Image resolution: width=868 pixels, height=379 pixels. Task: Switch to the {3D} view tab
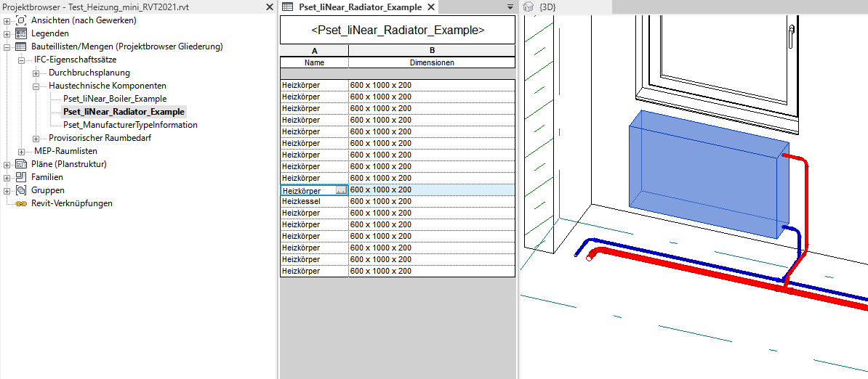point(552,7)
